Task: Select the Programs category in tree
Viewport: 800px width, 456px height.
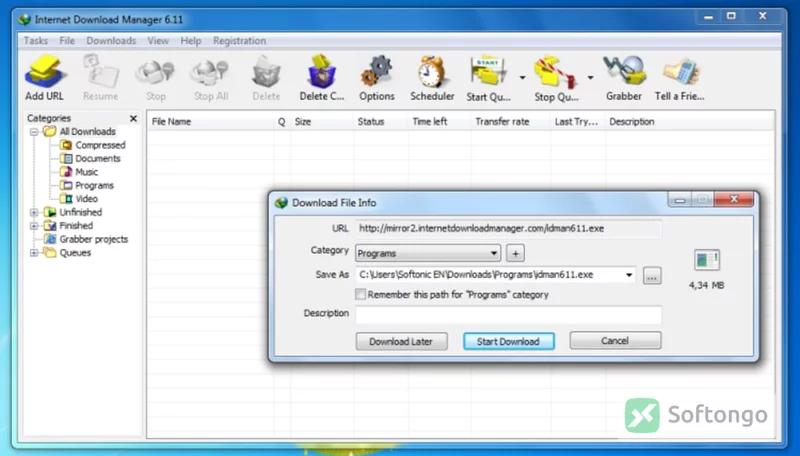Action: point(87,185)
